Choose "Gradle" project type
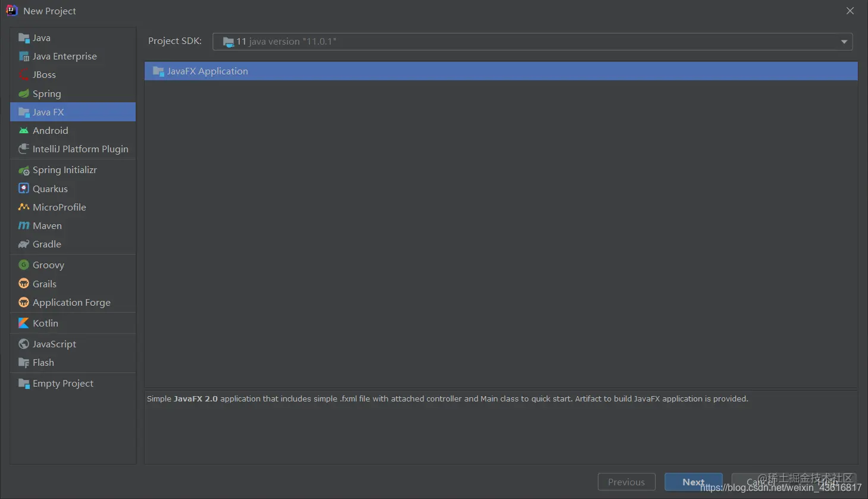Viewport: 868px width, 499px height. click(73, 244)
